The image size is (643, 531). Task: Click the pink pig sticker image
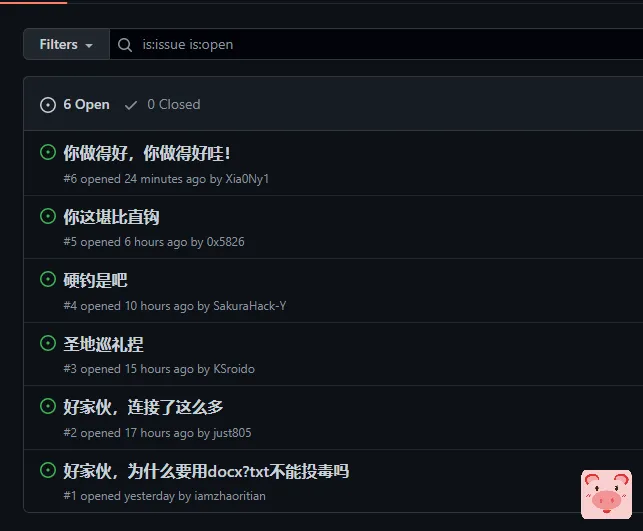[606, 494]
